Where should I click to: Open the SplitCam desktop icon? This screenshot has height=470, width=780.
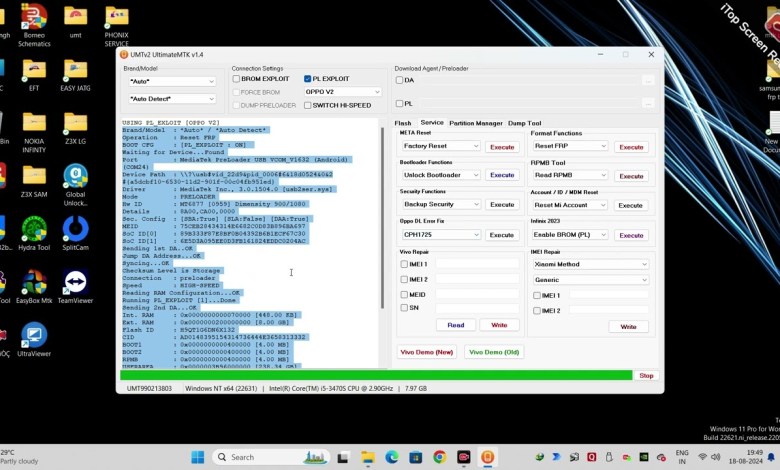pyautogui.click(x=75, y=228)
